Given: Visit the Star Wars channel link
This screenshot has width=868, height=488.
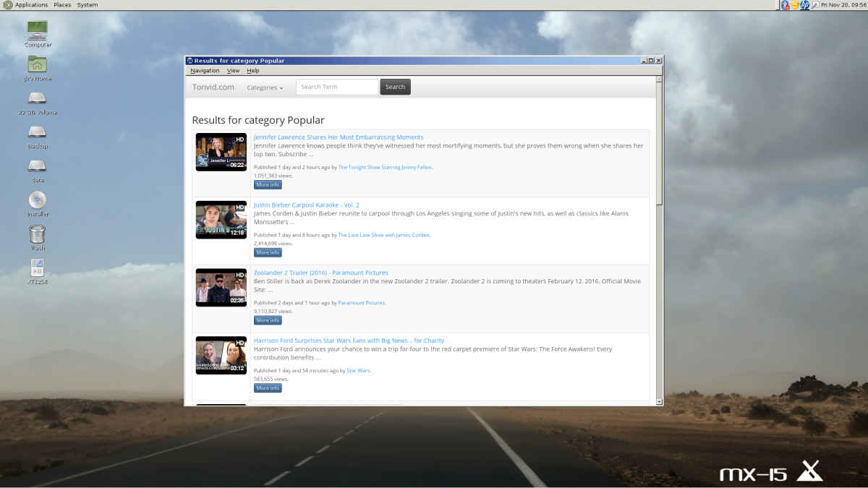Looking at the screenshot, I should pyautogui.click(x=359, y=371).
